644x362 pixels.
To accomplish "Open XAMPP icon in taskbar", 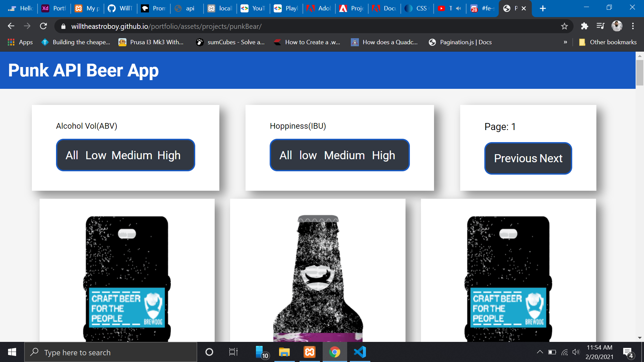I will point(309,352).
